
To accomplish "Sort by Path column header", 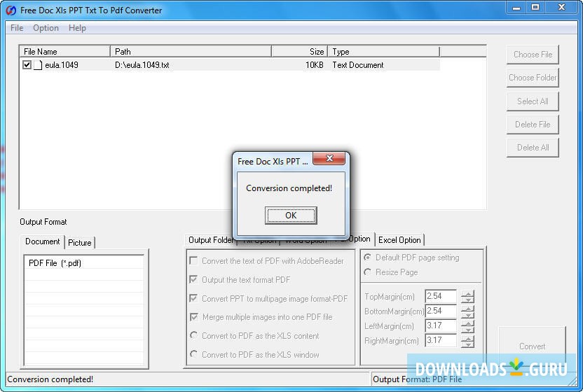I will pos(191,51).
